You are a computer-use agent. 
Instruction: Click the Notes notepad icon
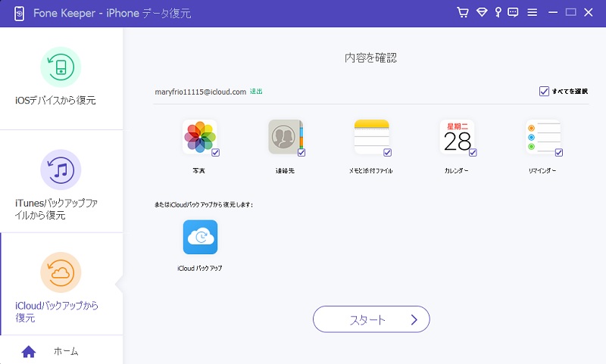[x=371, y=137]
